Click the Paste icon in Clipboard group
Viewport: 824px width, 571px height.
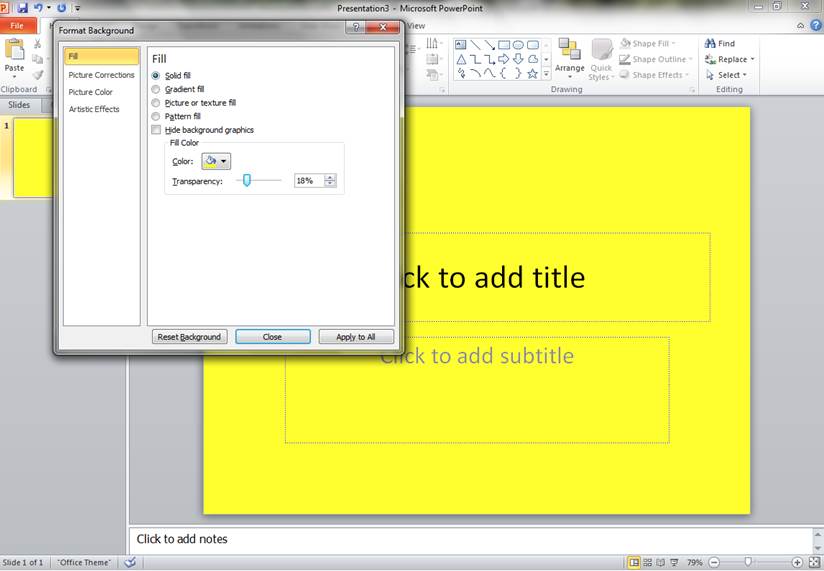(15, 54)
